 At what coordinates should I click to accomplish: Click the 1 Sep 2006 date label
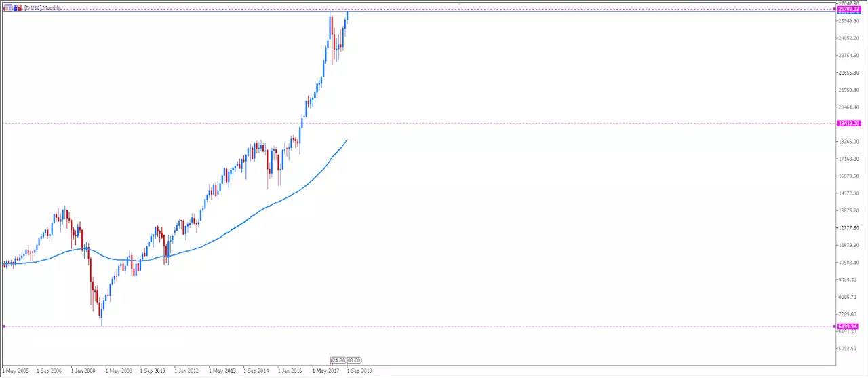click(x=50, y=371)
